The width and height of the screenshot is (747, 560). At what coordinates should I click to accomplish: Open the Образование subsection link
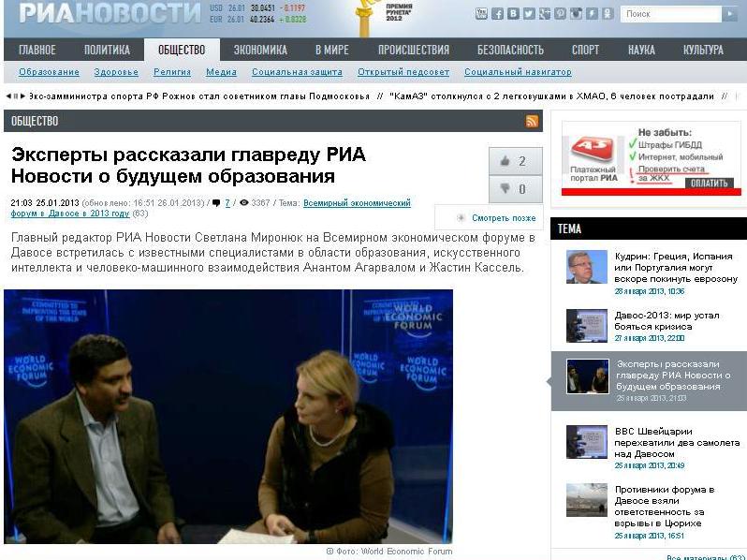[x=49, y=72]
